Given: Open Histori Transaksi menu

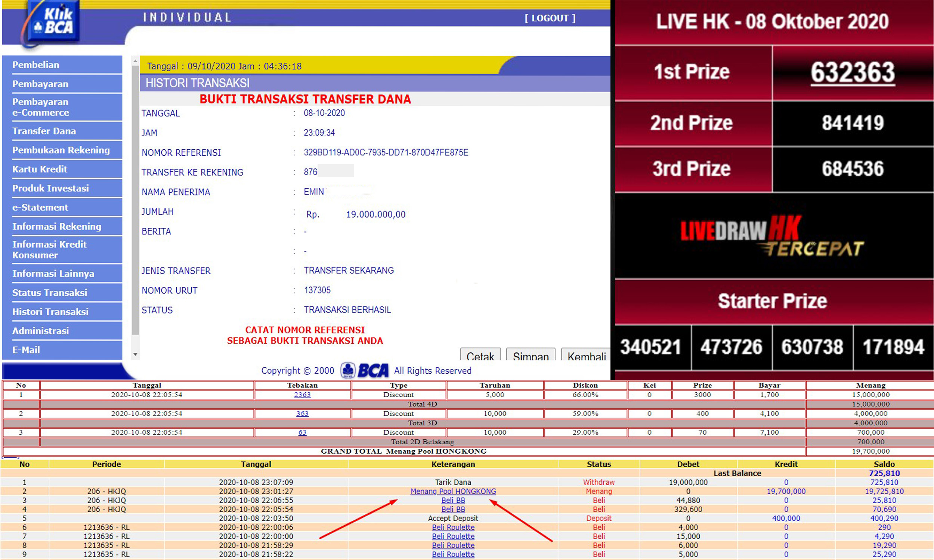Looking at the screenshot, I should [62, 312].
